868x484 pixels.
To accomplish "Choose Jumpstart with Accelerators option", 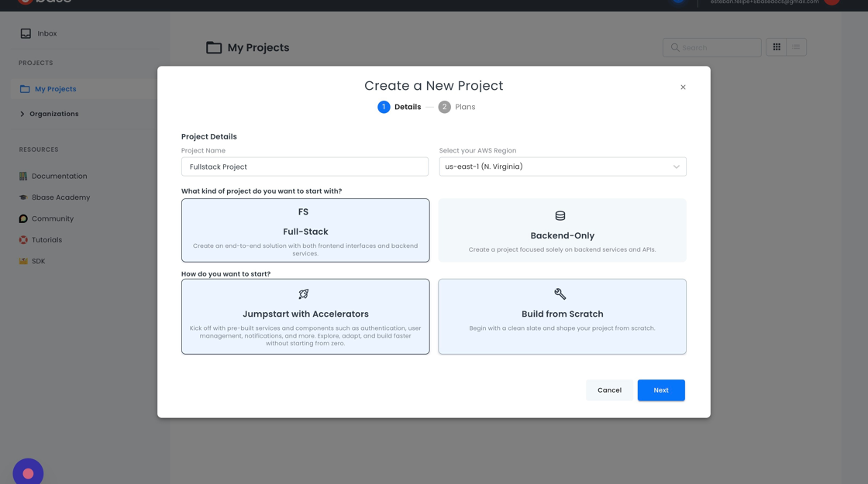I will (305, 317).
